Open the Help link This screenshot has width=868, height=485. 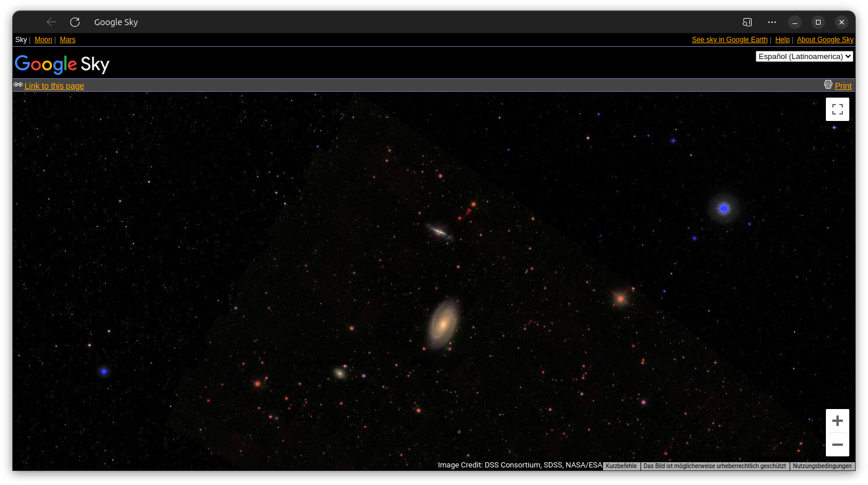click(782, 40)
